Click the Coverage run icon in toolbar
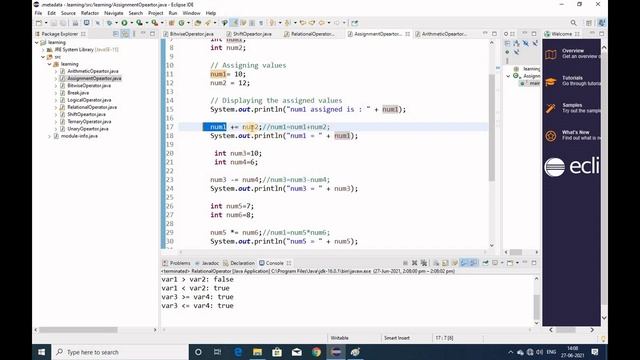 click(x=139, y=23)
